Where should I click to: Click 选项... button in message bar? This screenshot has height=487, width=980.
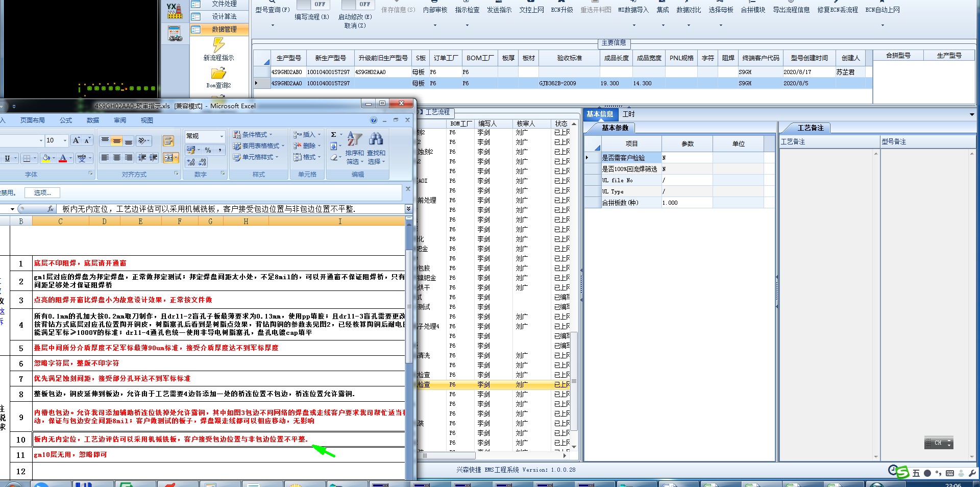[42, 192]
